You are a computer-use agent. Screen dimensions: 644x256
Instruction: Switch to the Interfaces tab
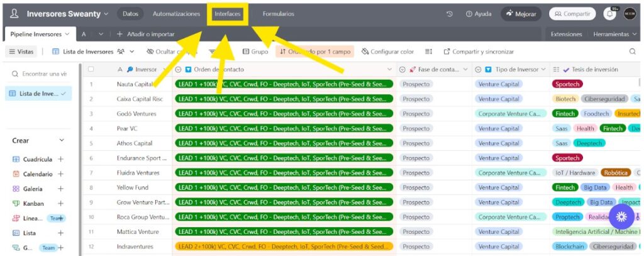(227, 14)
